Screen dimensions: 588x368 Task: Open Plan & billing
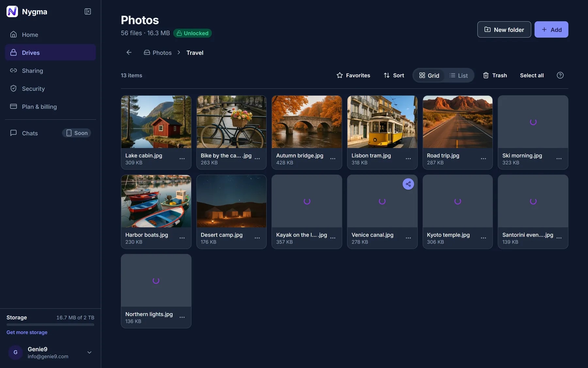pos(50,106)
